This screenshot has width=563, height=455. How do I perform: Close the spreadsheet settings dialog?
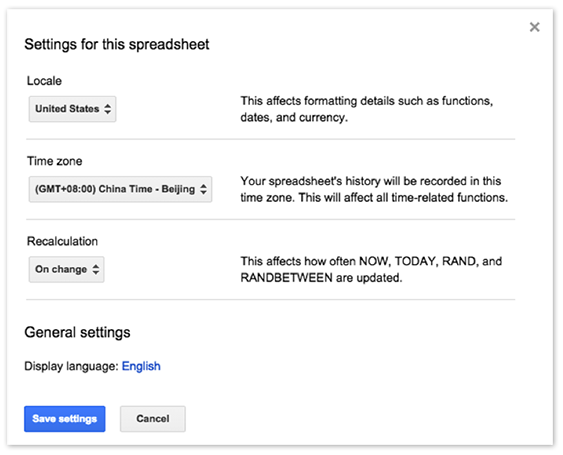(534, 27)
